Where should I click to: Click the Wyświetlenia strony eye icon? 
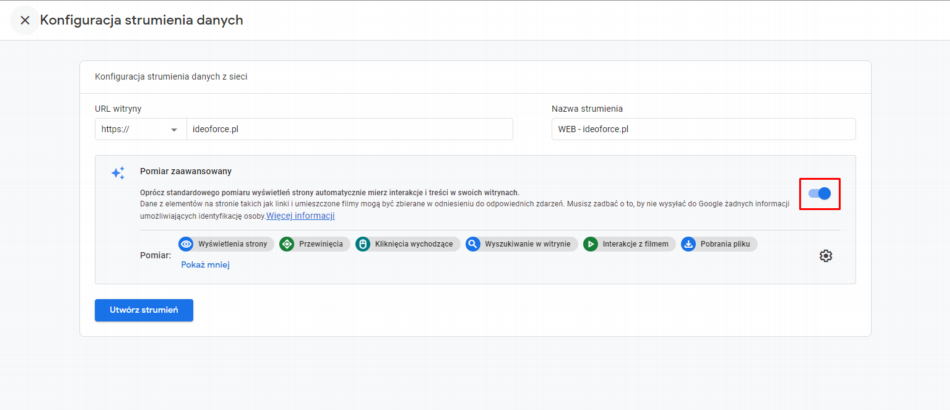[186, 244]
